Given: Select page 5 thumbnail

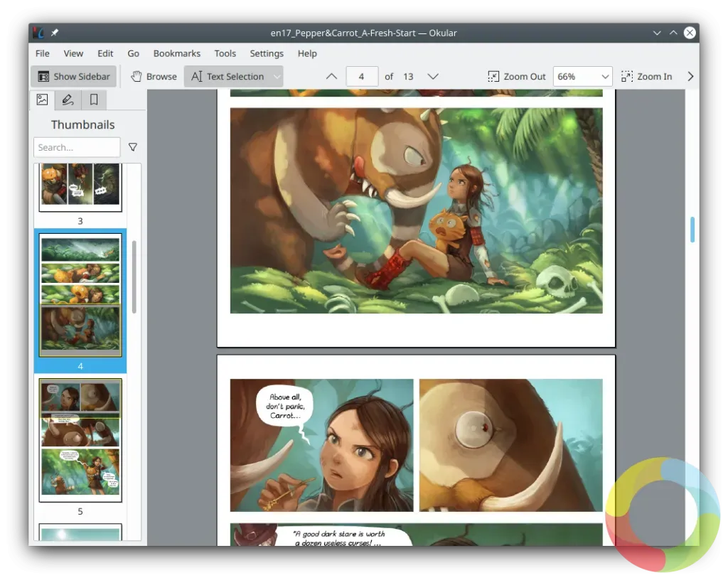Looking at the screenshot, I should pos(80,441).
